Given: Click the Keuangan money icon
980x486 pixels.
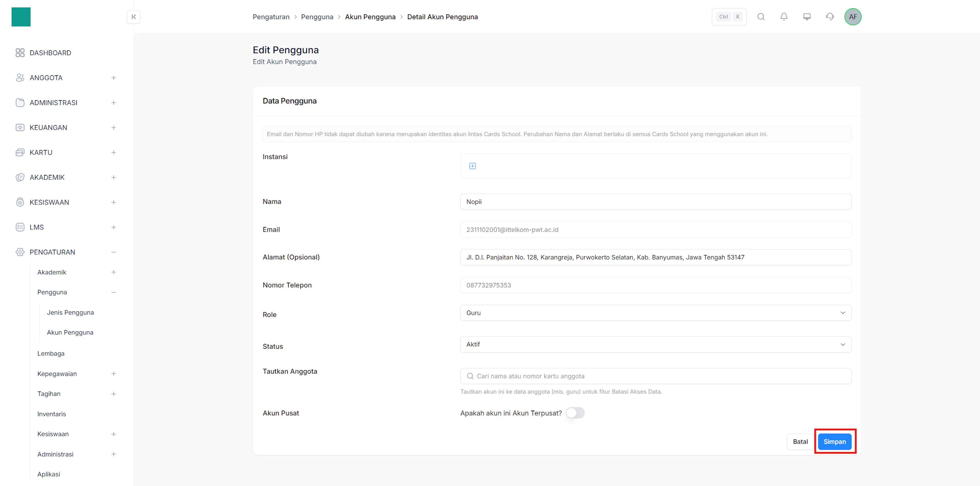Looking at the screenshot, I should click(20, 127).
